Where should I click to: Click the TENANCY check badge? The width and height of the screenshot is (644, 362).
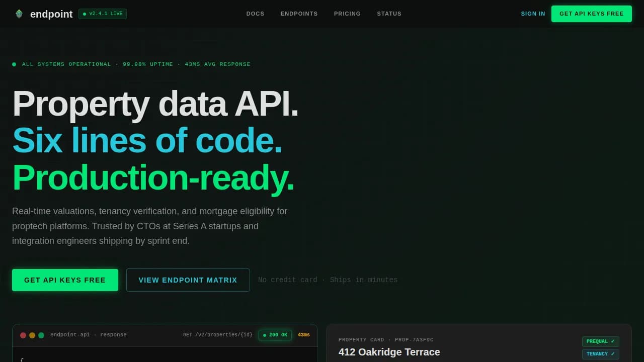tap(601, 354)
